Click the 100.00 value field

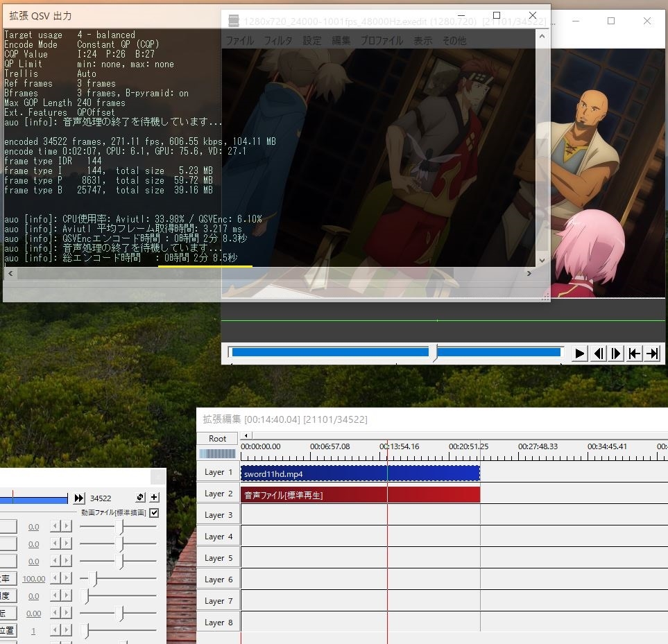coord(34,579)
